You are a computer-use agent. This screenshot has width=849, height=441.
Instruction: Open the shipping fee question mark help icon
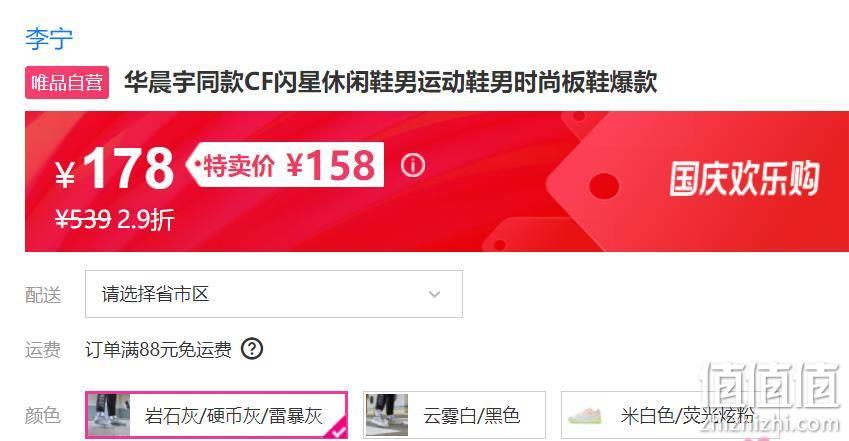tap(252, 349)
